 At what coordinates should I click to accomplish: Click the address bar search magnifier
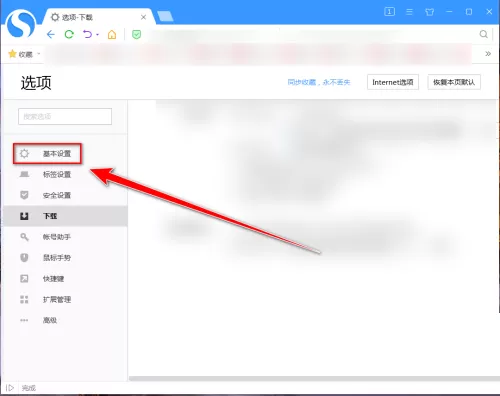pos(483,34)
